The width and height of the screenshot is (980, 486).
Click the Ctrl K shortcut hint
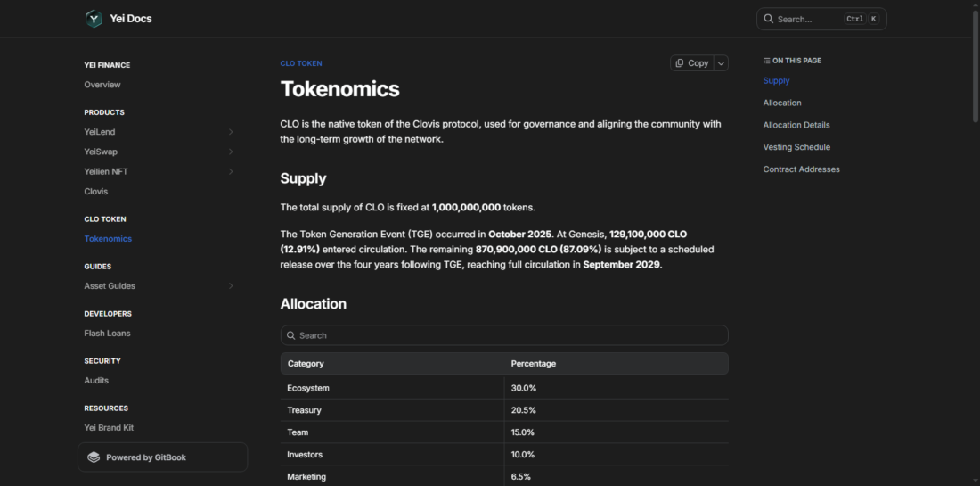pos(862,19)
